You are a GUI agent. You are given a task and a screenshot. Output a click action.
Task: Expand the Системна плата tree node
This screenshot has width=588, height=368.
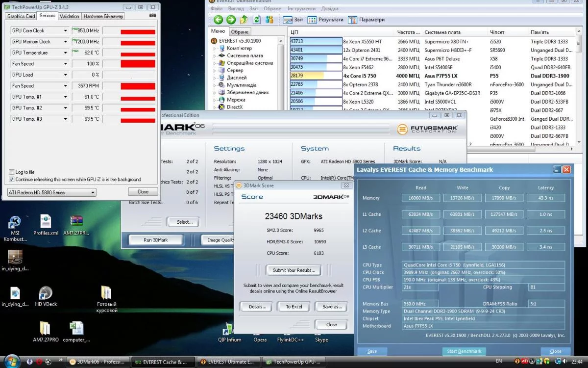pyautogui.click(x=214, y=56)
